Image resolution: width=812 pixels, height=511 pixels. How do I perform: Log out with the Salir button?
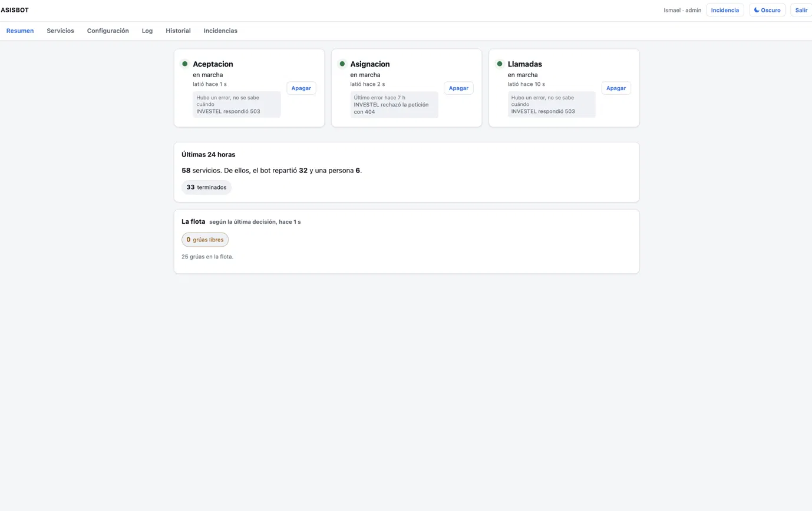pos(801,10)
